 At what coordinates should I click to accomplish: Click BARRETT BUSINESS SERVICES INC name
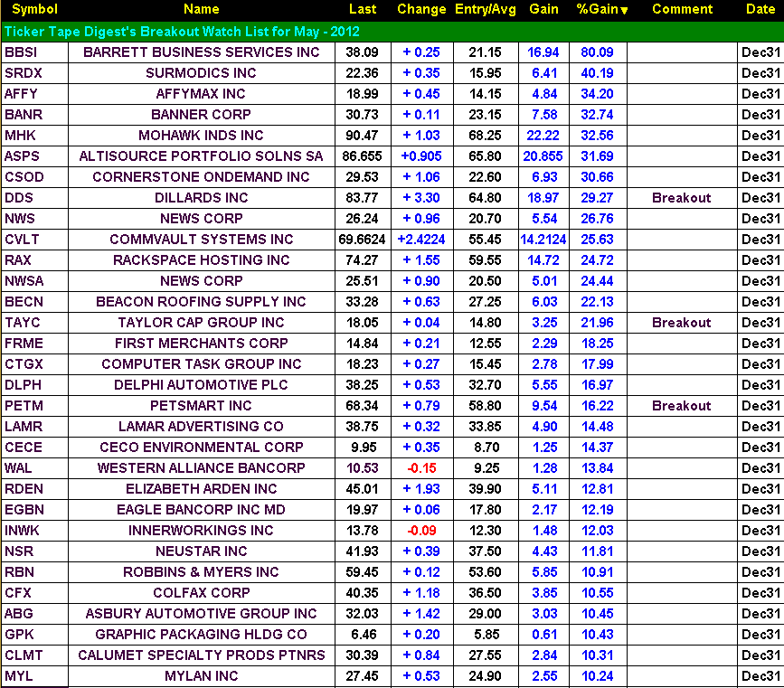coord(201,52)
